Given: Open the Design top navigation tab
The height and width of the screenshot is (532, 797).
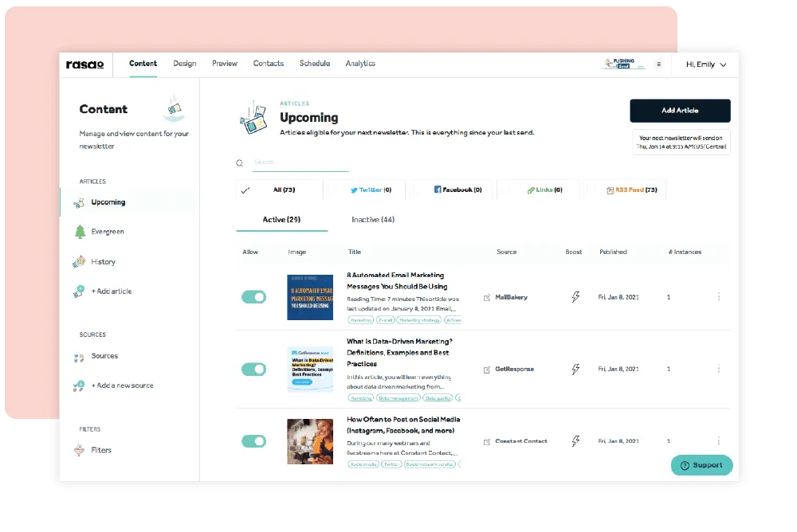Looking at the screenshot, I should coord(185,64).
